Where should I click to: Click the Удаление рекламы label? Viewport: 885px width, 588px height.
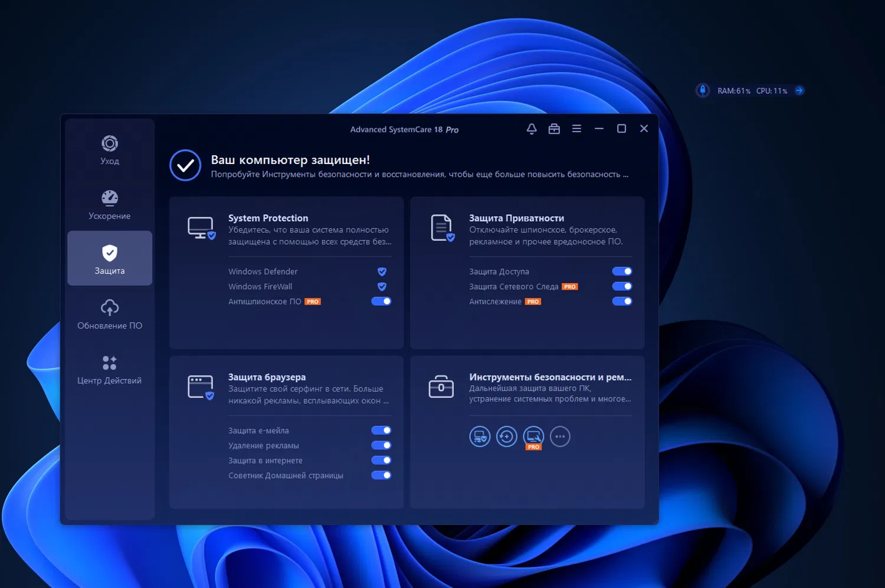[x=264, y=445]
